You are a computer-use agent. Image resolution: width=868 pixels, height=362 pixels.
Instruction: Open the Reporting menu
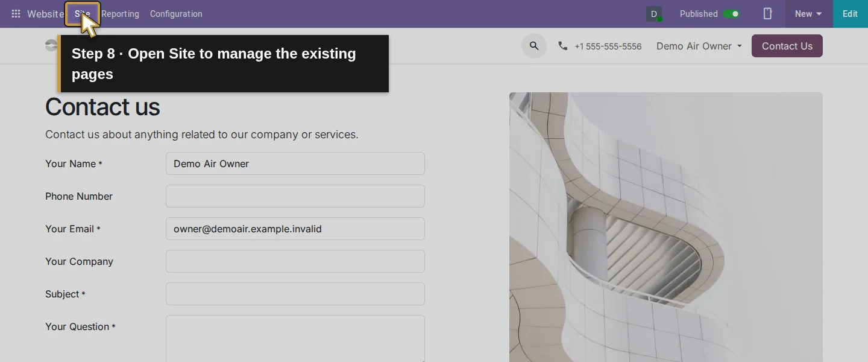click(120, 14)
